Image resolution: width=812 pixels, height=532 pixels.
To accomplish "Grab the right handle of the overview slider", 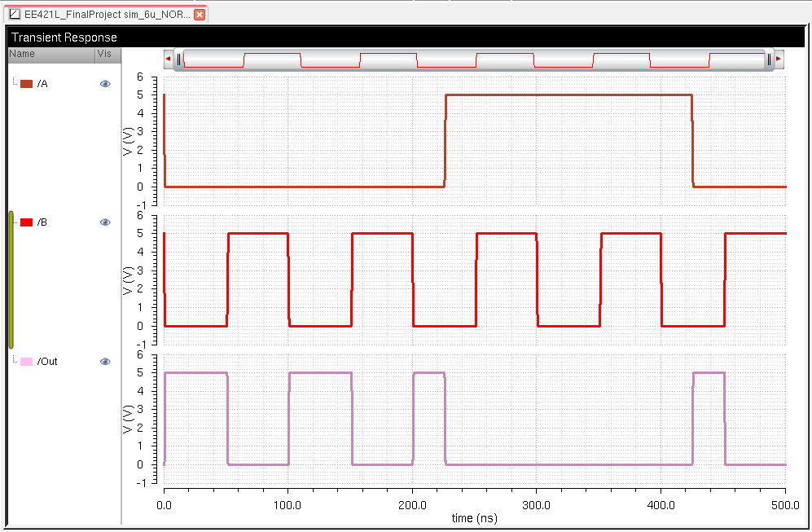I will pyautogui.click(x=768, y=59).
